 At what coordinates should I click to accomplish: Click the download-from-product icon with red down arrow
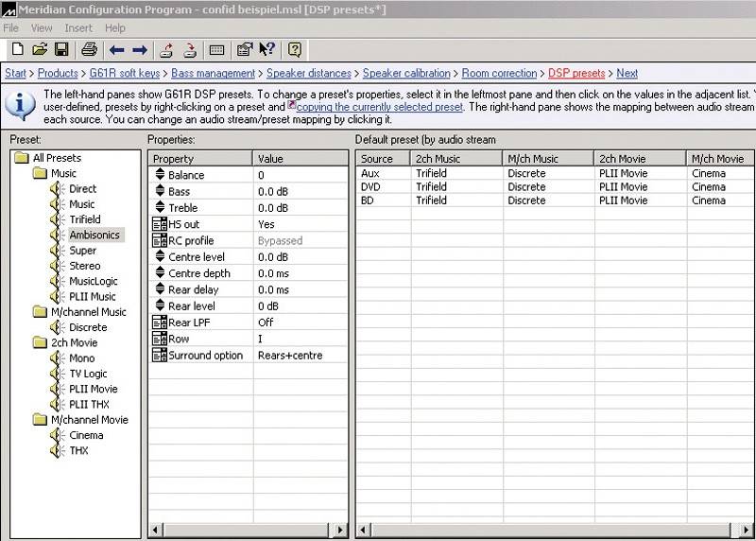pyautogui.click(x=190, y=50)
